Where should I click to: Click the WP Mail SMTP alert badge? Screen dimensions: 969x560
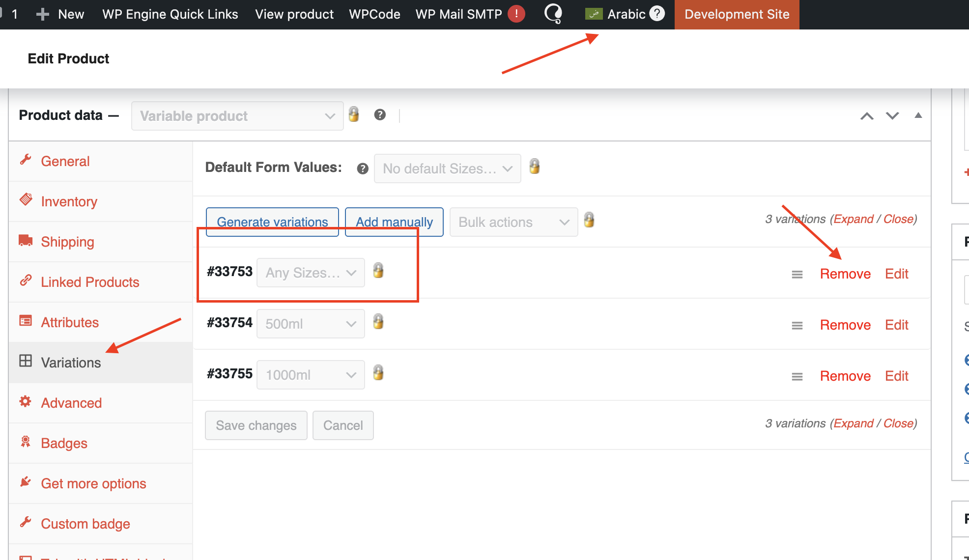pos(516,14)
